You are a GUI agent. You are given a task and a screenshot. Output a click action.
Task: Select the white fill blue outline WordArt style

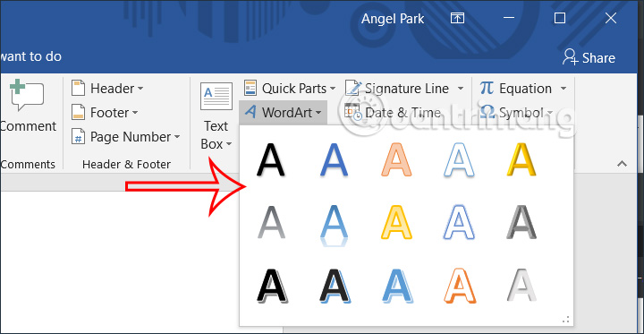point(459,160)
